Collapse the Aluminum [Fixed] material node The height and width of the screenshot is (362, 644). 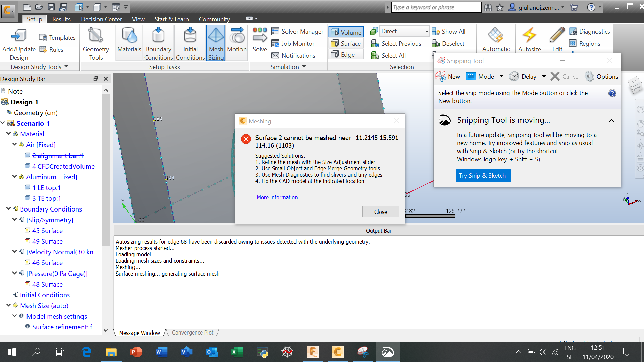coord(14,177)
